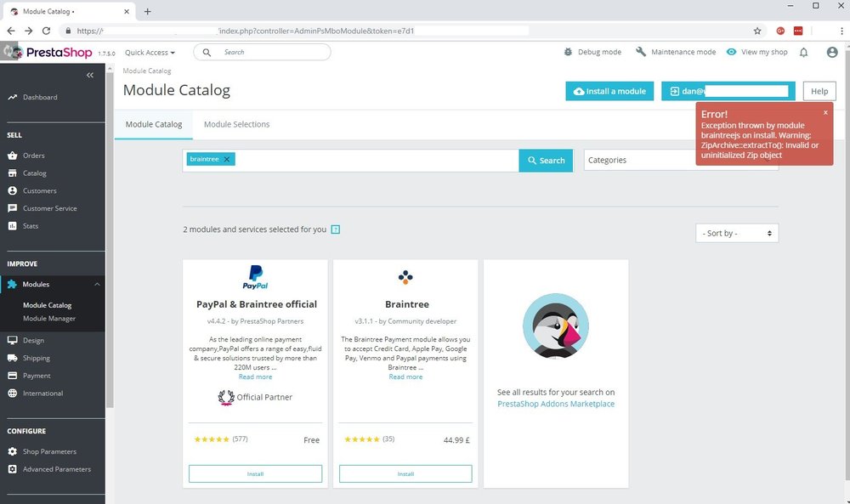
Task: Collapse the Modules sidebar section
Action: tap(97, 284)
